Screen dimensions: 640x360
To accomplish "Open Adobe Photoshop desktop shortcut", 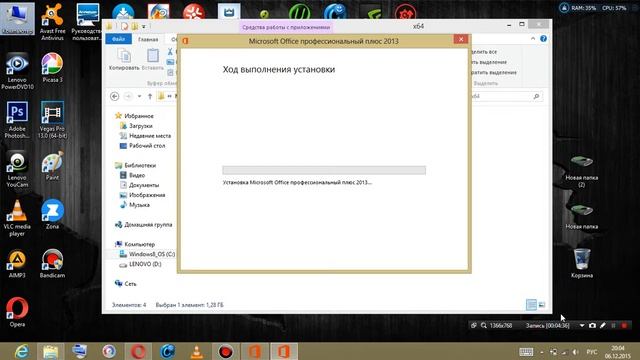I will coord(17,120).
